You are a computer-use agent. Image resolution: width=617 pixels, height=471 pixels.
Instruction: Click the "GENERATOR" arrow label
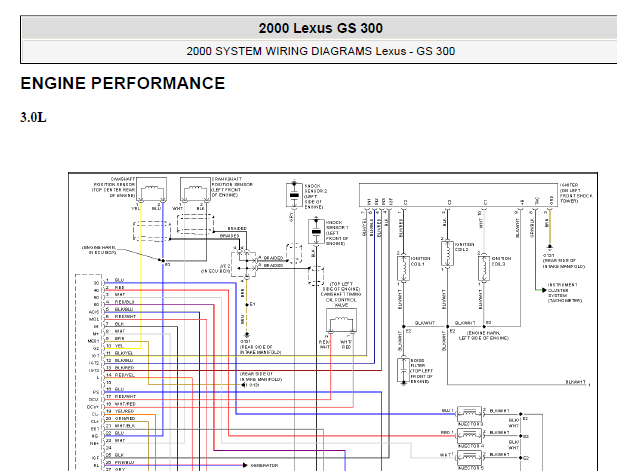pos(264,465)
